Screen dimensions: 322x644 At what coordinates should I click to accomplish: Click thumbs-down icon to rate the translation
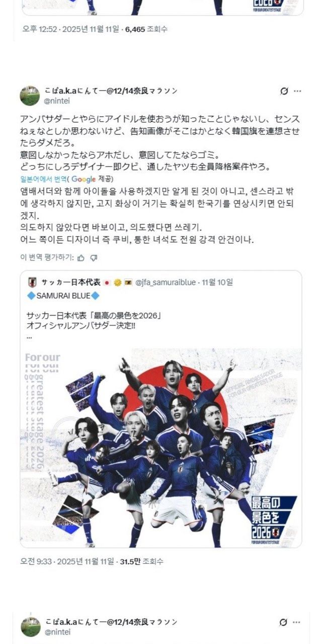[x=94, y=258]
